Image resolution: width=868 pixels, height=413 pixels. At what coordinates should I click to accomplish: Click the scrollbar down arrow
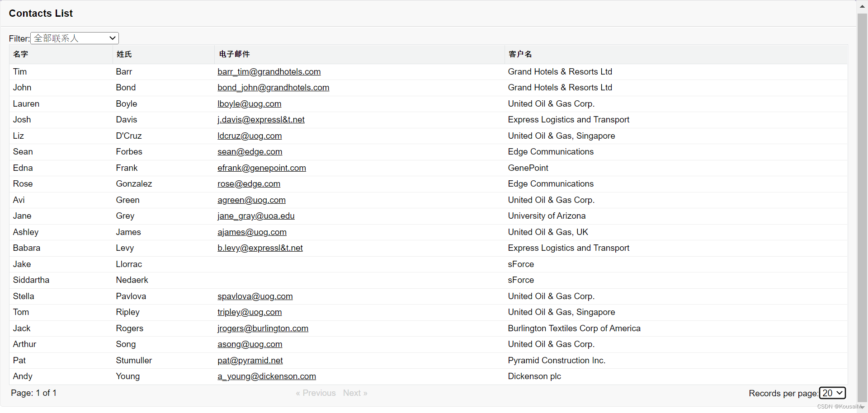point(863,407)
